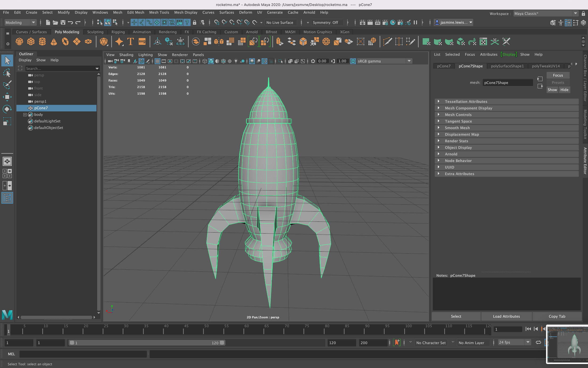Select the Paint Selection tool in toolbox
The image size is (588, 368).
coord(7,85)
